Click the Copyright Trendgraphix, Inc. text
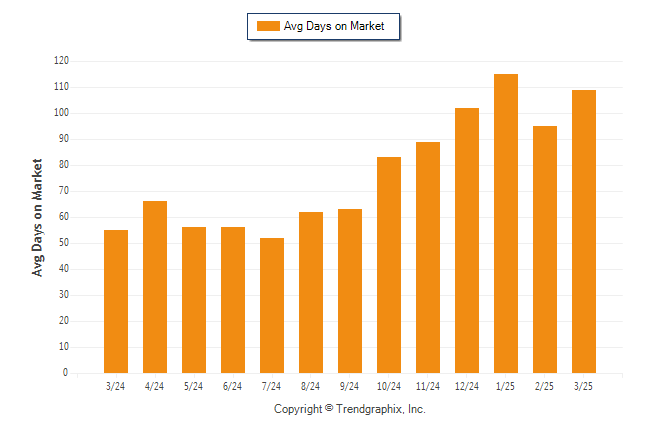This screenshot has height=434, width=646. click(350, 409)
